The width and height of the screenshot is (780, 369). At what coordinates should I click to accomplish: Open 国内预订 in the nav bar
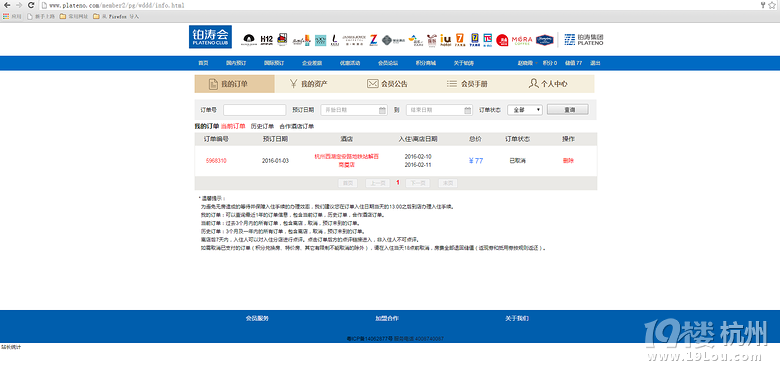236,63
